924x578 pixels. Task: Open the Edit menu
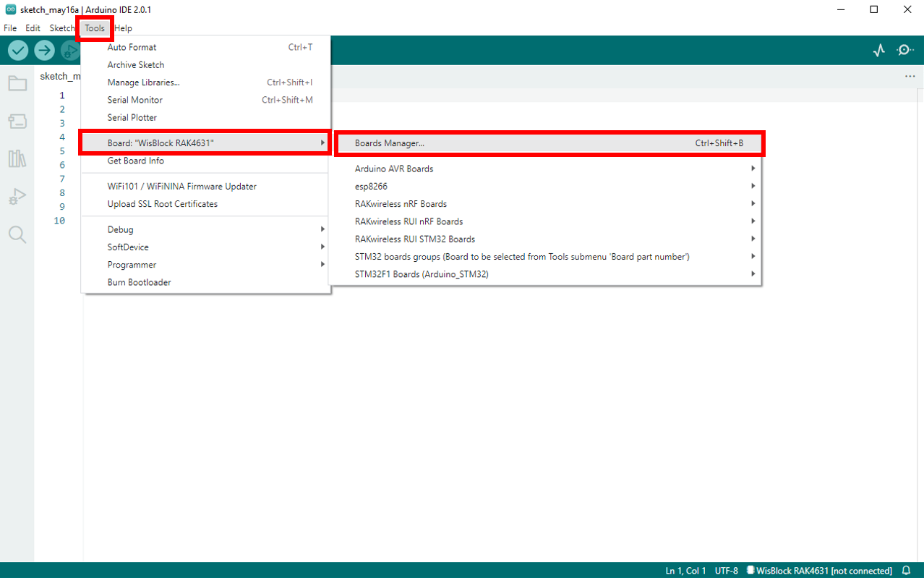coord(33,28)
